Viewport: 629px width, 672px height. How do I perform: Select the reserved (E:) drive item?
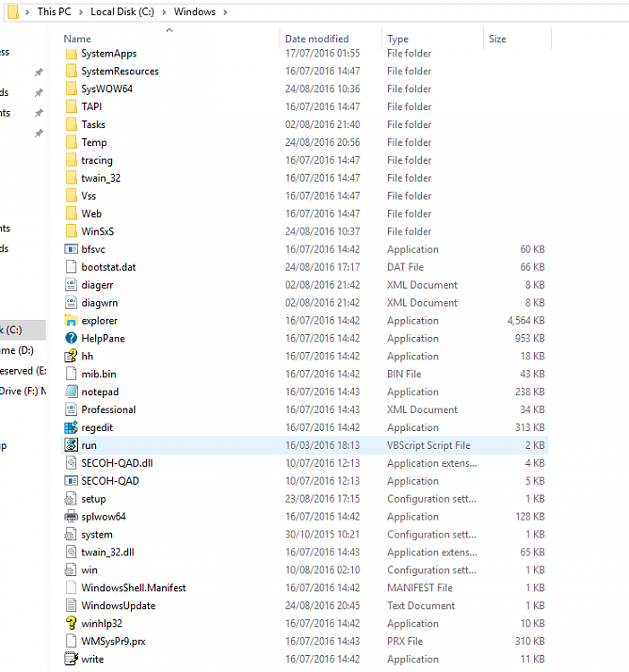pyautogui.click(x=22, y=370)
